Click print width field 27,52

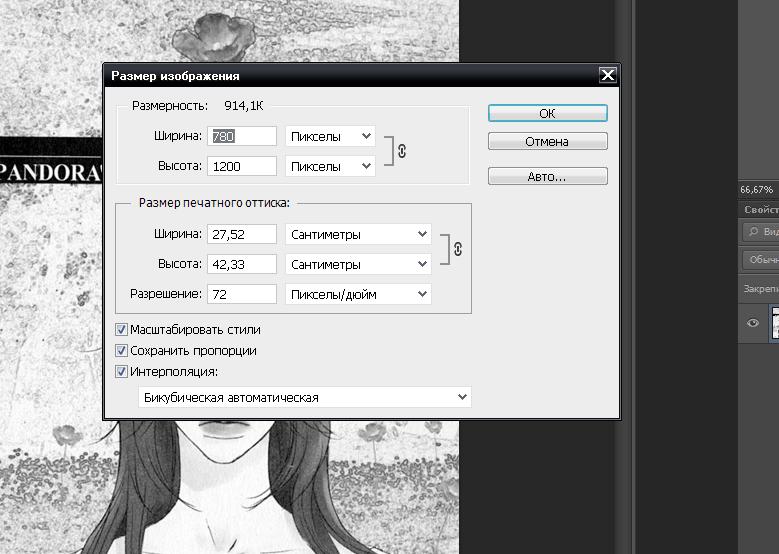pyautogui.click(x=242, y=234)
